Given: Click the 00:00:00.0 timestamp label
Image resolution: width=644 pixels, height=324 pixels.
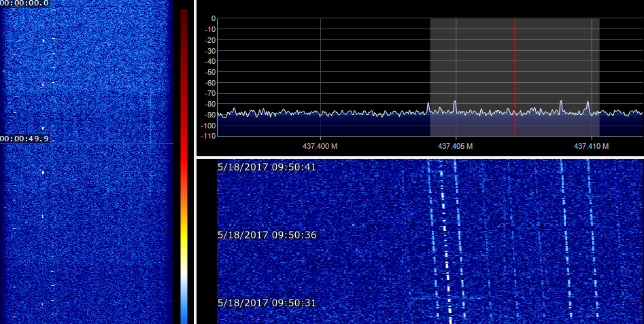Looking at the screenshot, I should [x=24, y=3].
